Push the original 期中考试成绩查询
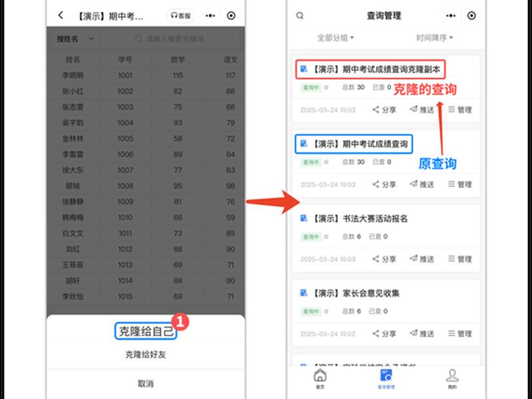 (422, 184)
